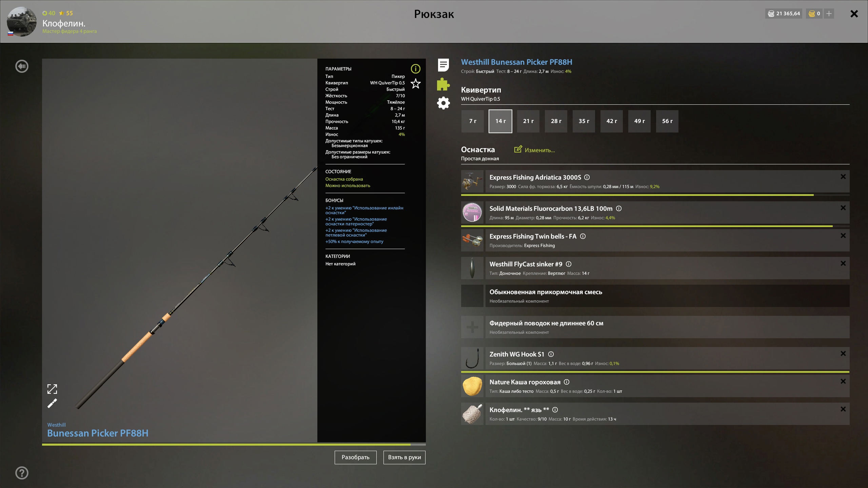Show info for Twin bells - FA
The width and height of the screenshot is (868, 488).
(x=583, y=236)
